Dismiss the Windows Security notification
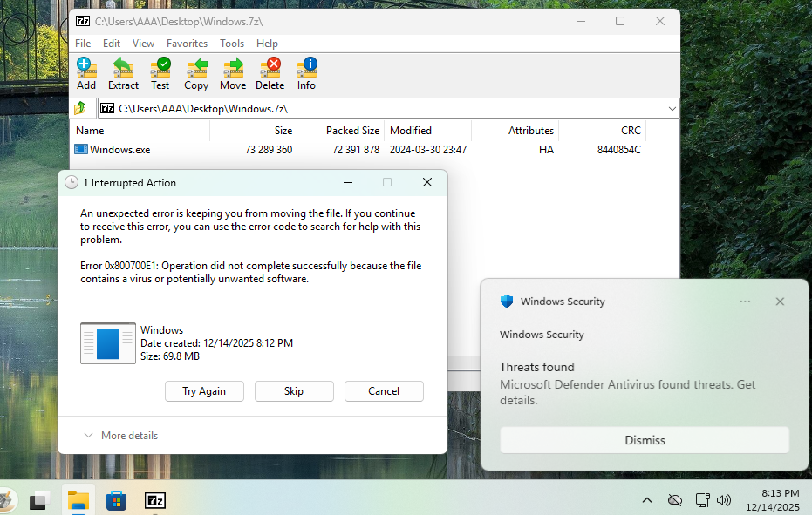Image resolution: width=812 pixels, height=515 pixels. click(x=645, y=440)
